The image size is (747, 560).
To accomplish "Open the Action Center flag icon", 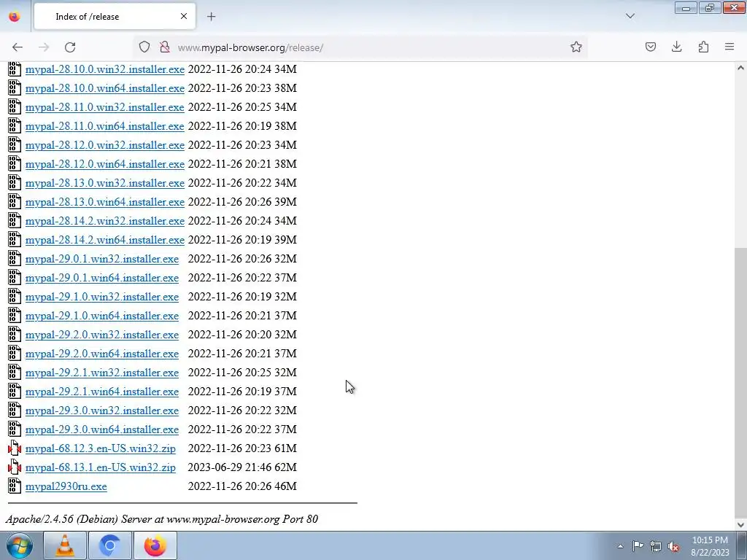I will [638, 546].
